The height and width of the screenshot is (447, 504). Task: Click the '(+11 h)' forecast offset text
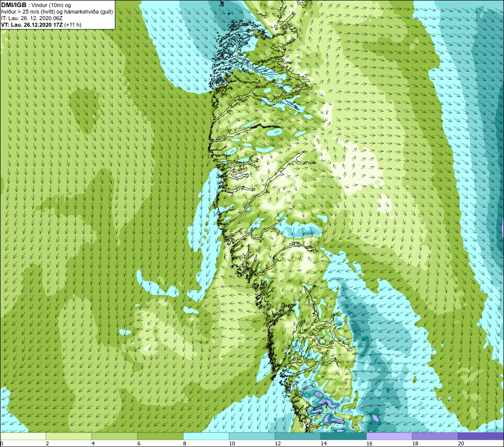[x=73, y=25]
